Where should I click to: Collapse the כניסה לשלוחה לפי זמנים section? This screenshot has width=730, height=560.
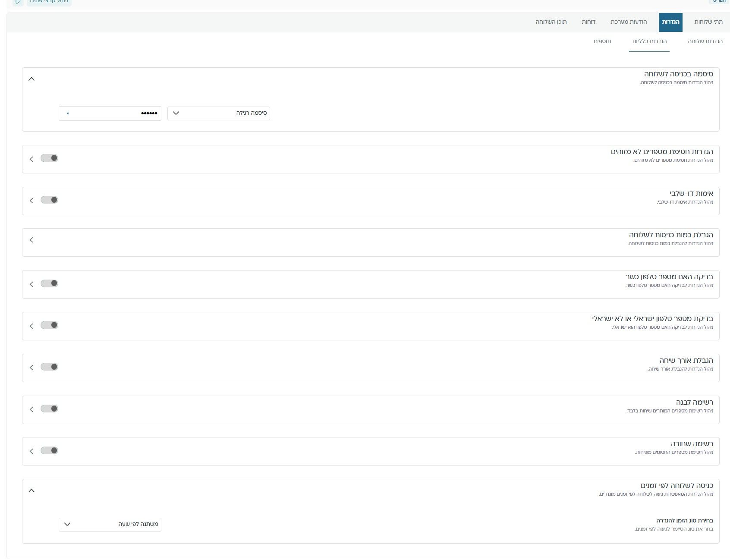click(31, 491)
